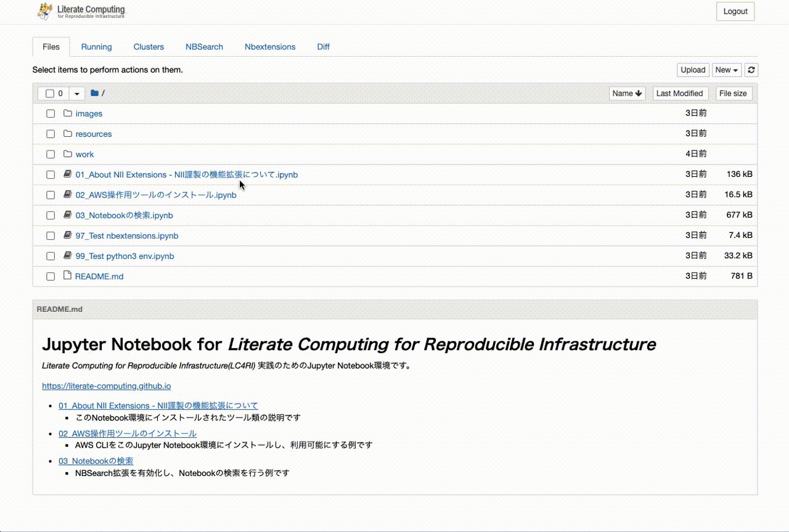The height and width of the screenshot is (532, 789).
Task: Open 97_Test nbextensions.ipynb notebook
Action: pyautogui.click(x=127, y=235)
